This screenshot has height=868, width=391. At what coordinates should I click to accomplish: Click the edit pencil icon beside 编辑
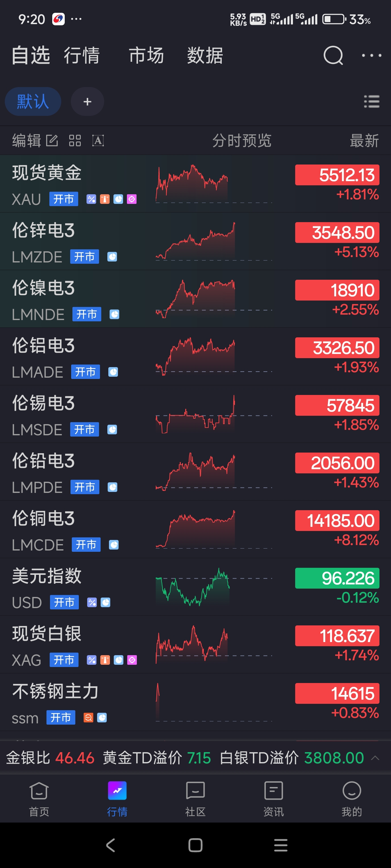(52, 141)
